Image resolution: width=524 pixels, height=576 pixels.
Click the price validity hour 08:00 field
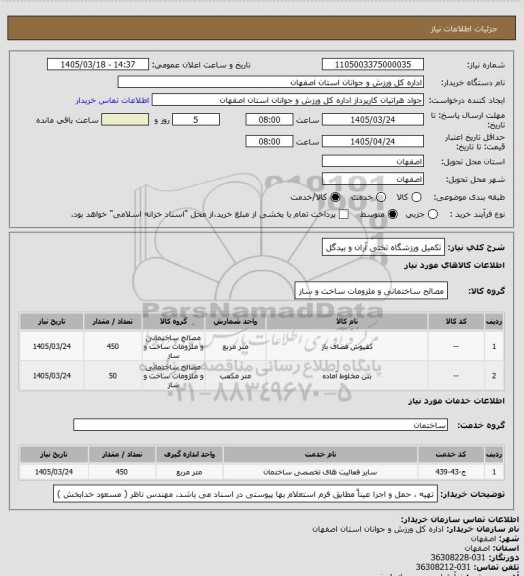pyautogui.click(x=269, y=141)
